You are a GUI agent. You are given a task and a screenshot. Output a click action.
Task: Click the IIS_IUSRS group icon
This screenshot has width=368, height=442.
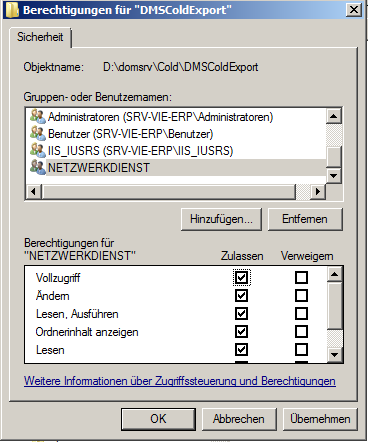click(x=38, y=150)
